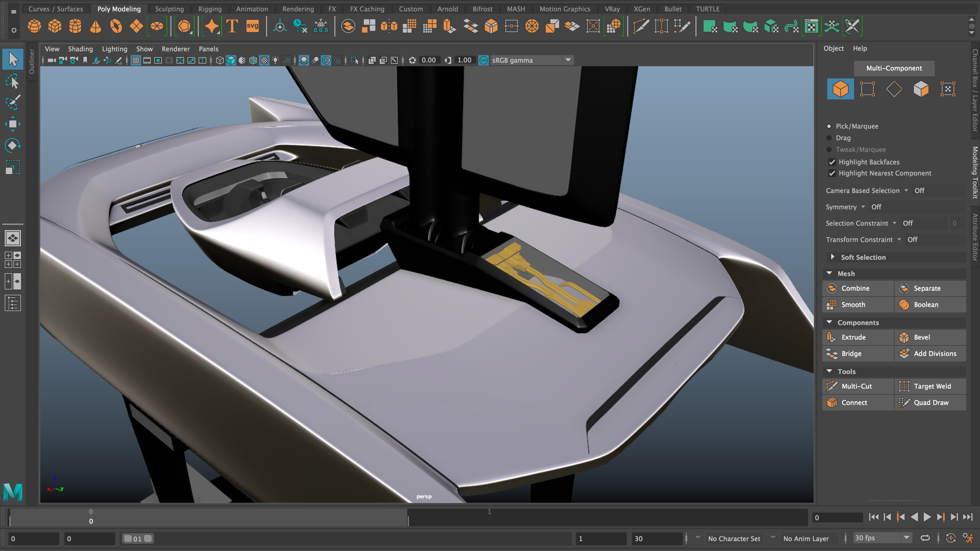980x551 pixels.
Task: Select the Rotate tool in the toolbox
Action: click(13, 146)
